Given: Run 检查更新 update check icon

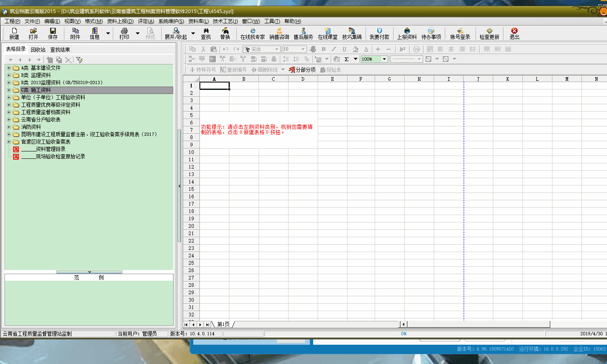Looking at the screenshot, I should click(489, 33).
